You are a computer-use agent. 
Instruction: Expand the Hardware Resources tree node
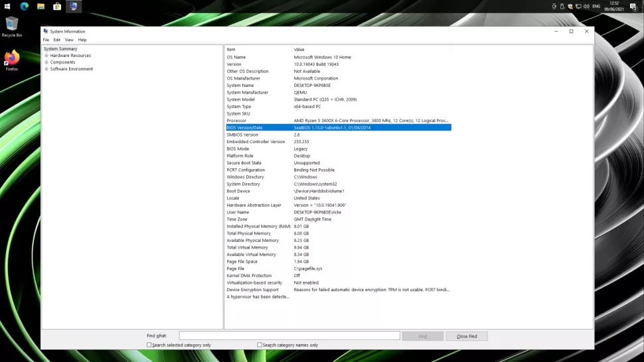pos(46,56)
